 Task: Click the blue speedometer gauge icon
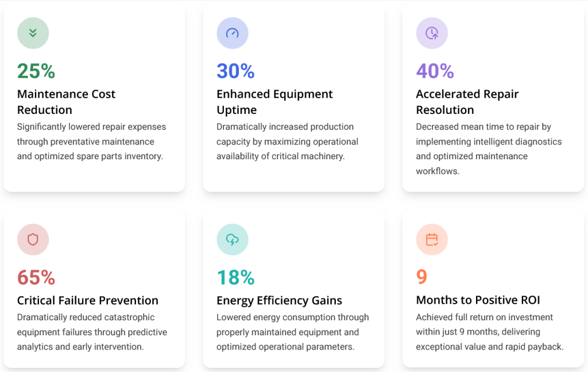point(232,33)
